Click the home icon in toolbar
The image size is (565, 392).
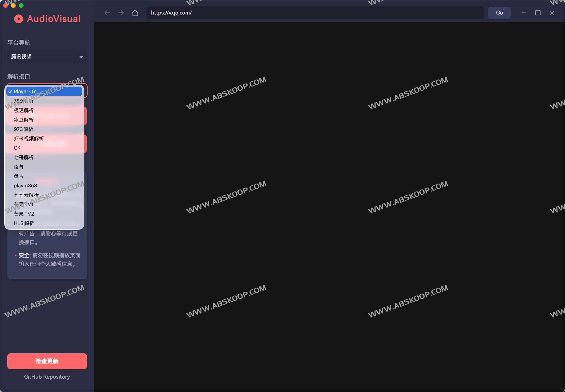tap(135, 13)
